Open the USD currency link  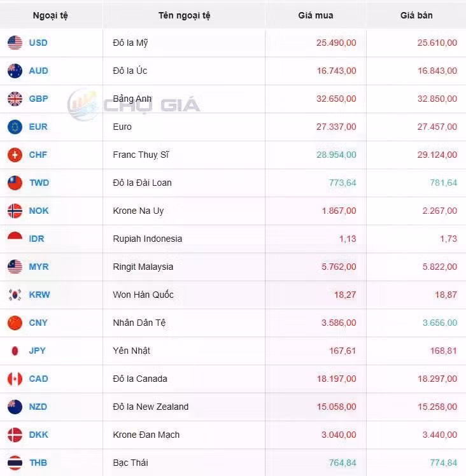pos(38,43)
